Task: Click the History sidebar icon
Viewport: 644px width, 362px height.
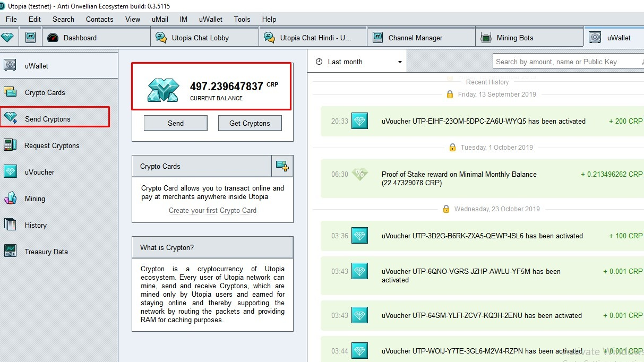Action: 10,225
